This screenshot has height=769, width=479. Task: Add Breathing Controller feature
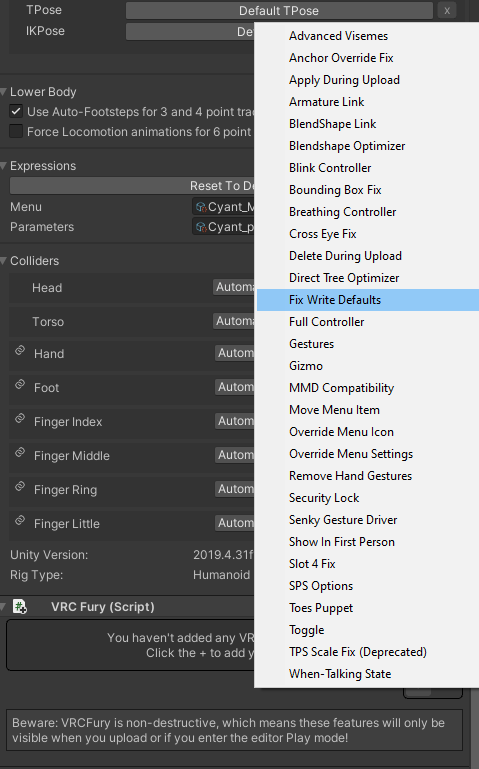(368, 212)
